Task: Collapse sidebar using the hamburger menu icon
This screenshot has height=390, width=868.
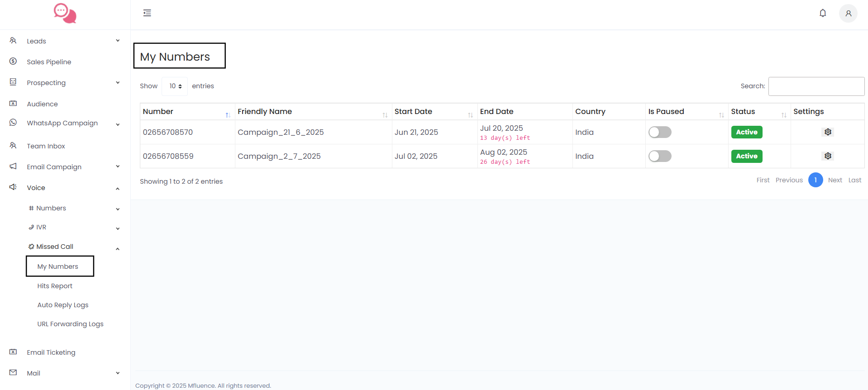Action: point(147,13)
